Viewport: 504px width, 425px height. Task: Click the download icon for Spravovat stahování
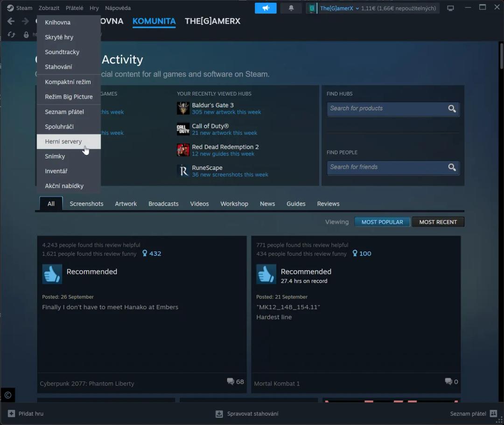coord(219,414)
